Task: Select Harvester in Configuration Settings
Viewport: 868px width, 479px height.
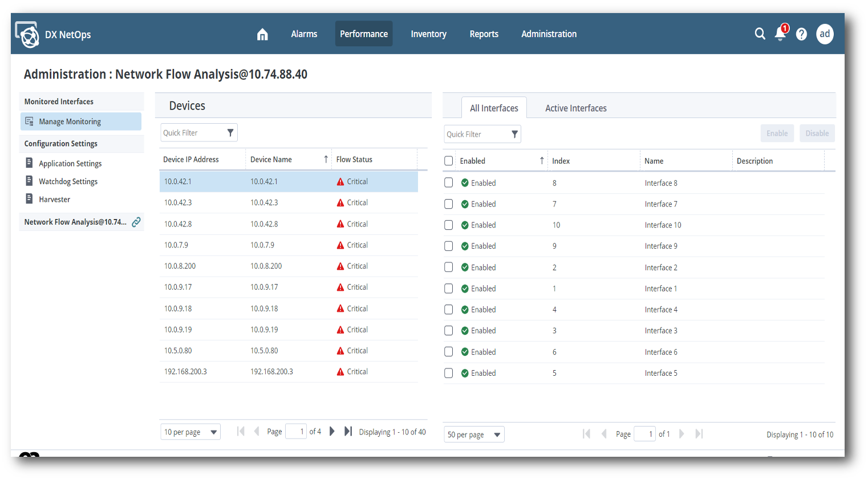Action: (x=54, y=200)
